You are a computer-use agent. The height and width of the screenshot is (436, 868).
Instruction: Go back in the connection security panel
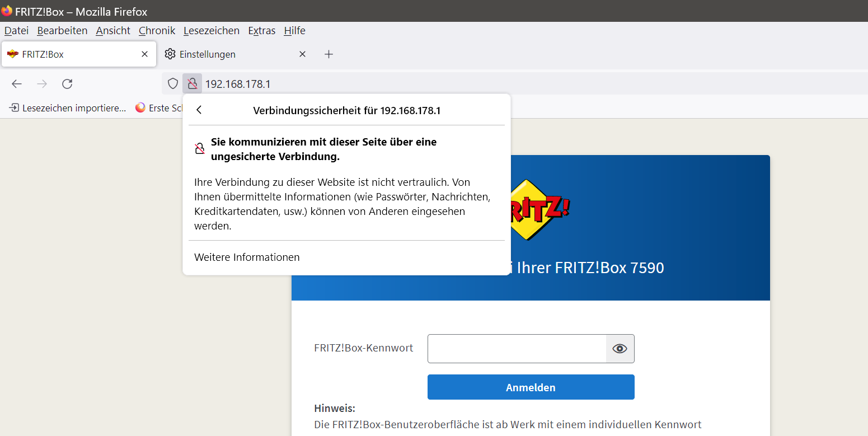pyautogui.click(x=199, y=110)
